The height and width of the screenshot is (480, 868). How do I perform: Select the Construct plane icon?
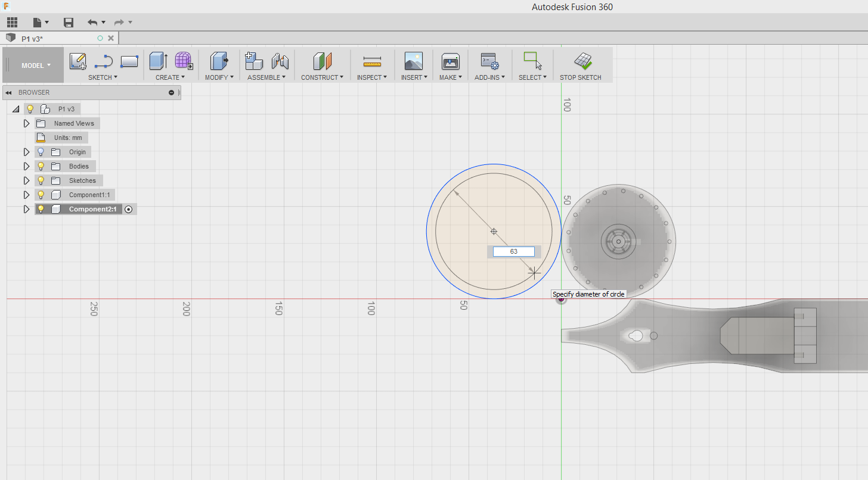point(322,61)
